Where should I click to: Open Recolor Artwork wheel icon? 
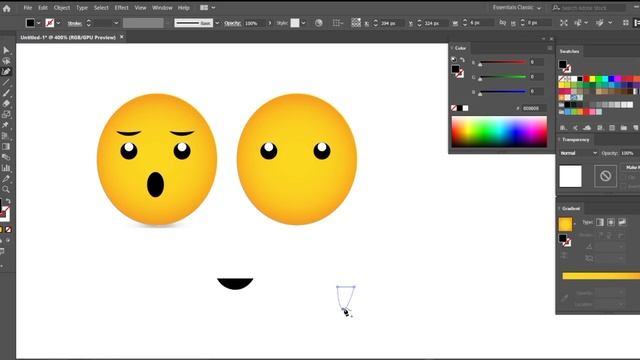pos(319,23)
